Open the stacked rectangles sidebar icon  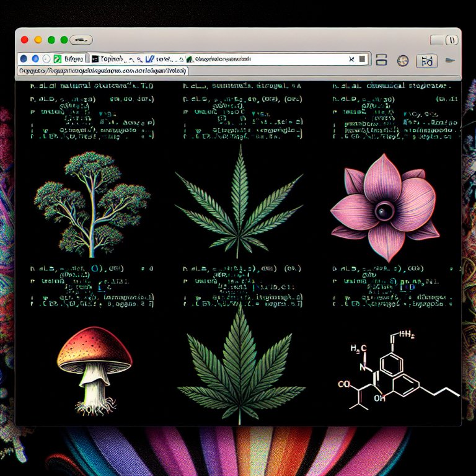coord(381,59)
